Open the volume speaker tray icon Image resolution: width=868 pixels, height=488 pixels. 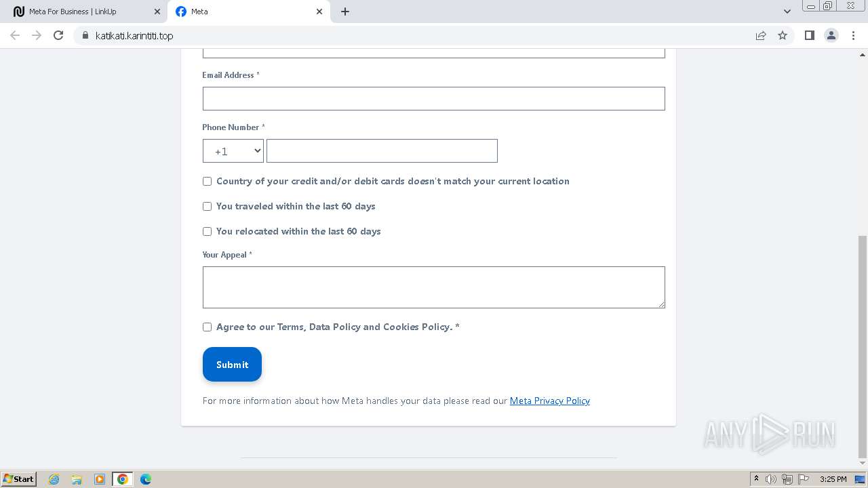771,479
